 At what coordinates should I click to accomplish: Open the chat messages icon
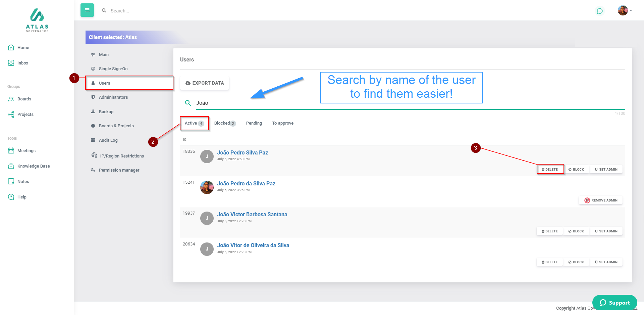pos(600,11)
